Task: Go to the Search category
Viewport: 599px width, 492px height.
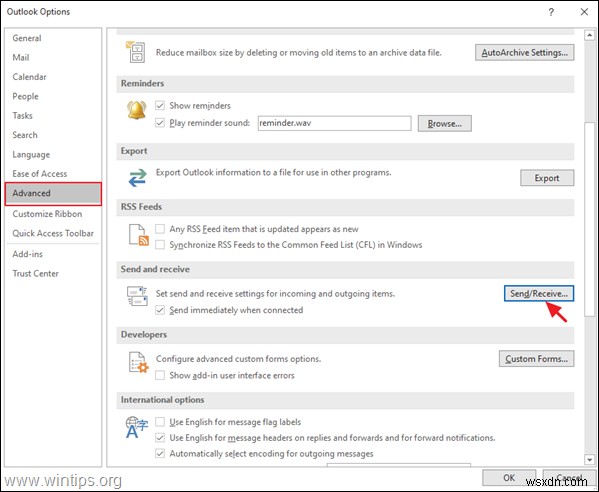Action: click(x=53, y=135)
